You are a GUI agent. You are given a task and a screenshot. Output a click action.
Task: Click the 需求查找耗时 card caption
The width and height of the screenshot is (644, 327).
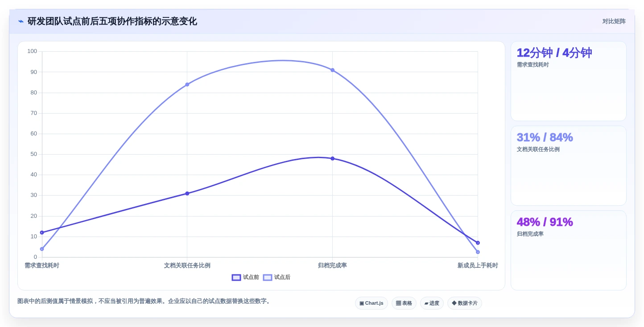(533, 65)
